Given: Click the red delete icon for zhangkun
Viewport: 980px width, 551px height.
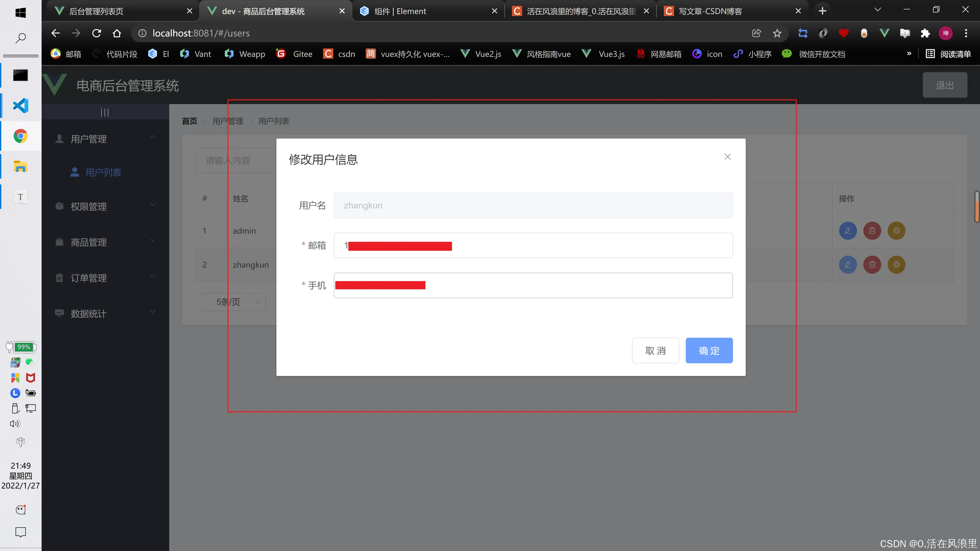Looking at the screenshot, I should [x=872, y=264].
